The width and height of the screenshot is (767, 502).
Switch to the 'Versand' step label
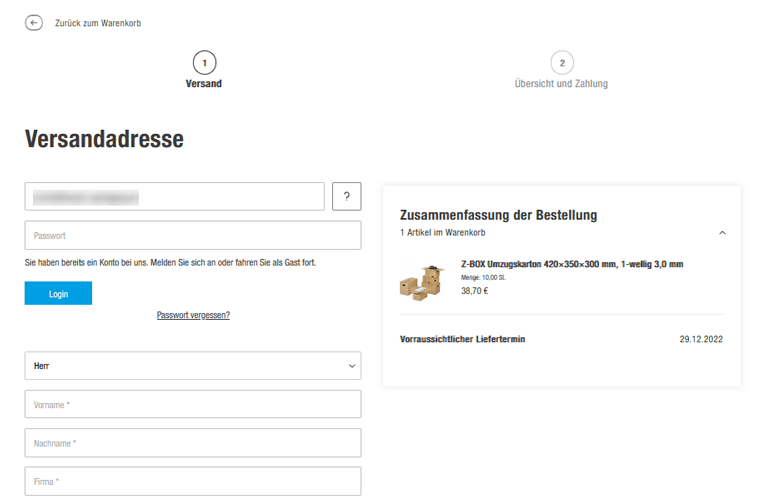tap(204, 84)
